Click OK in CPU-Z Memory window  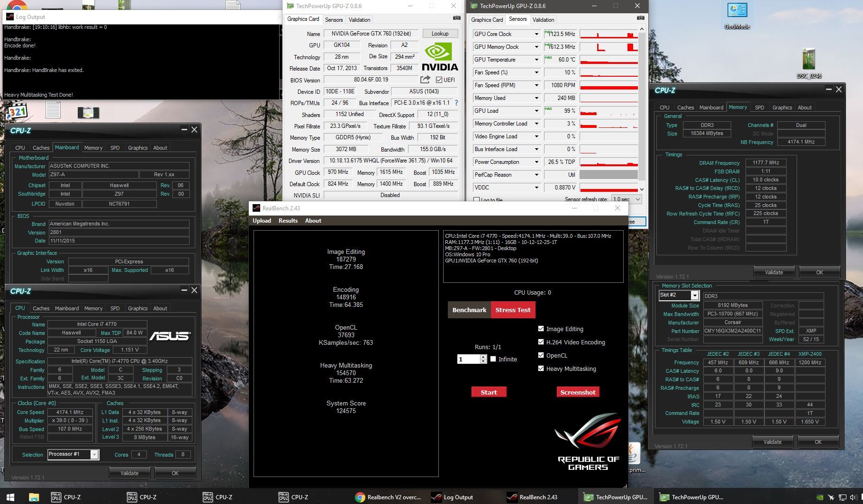pos(819,272)
